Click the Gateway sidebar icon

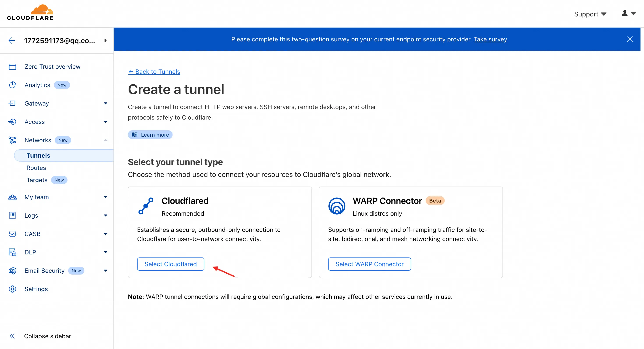12,103
